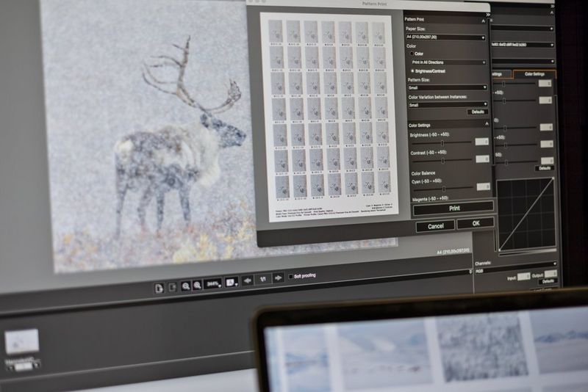Click the Contrast value field in dialog
The height and width of the screenshot is (392, 588).
click(x=482, y=159)
